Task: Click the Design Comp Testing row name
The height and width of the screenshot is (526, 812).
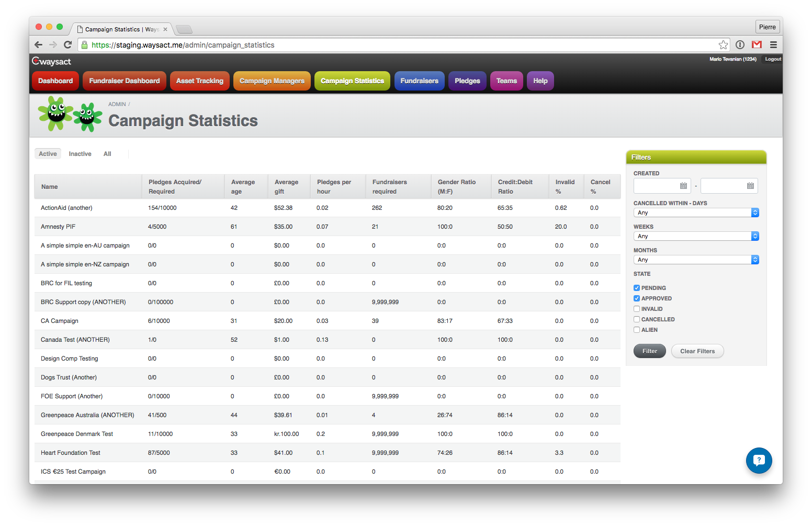Action: (x=70, y=359)
